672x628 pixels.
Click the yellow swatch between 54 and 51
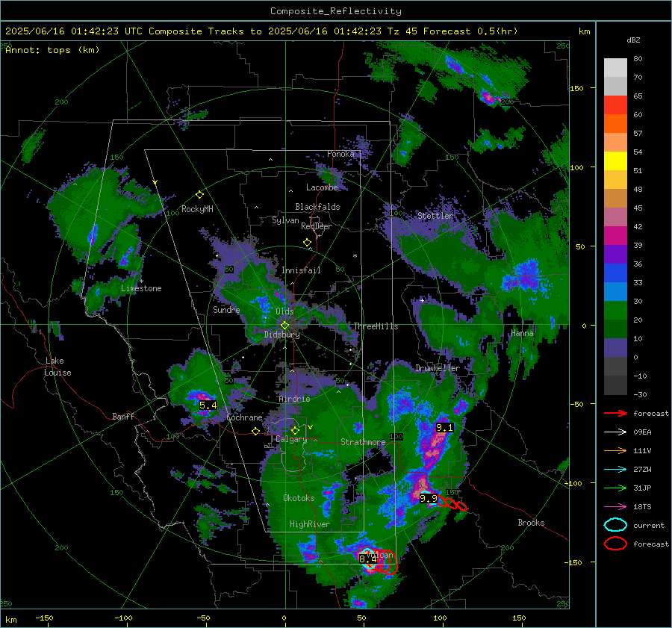click(x=615, y=161)
